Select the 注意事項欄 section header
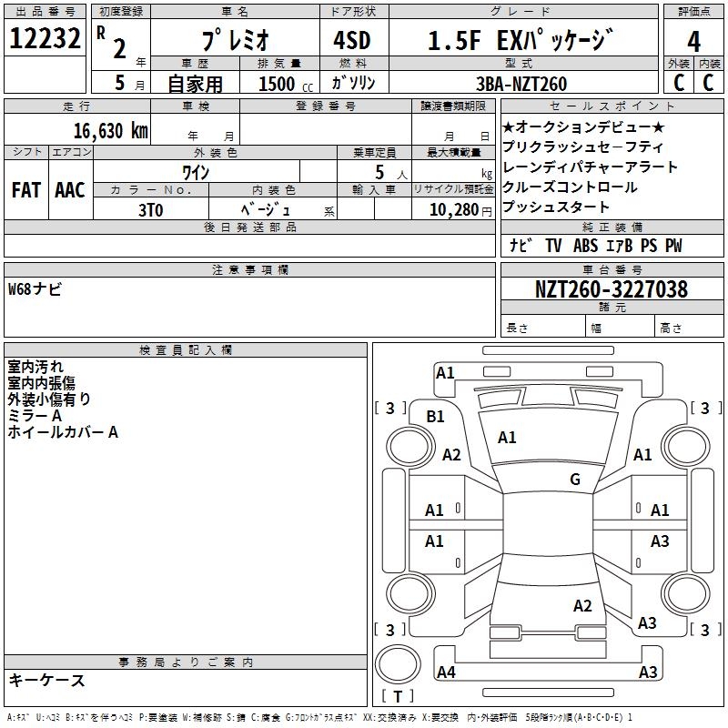728x728 pixels. click(x=249, y=269)
